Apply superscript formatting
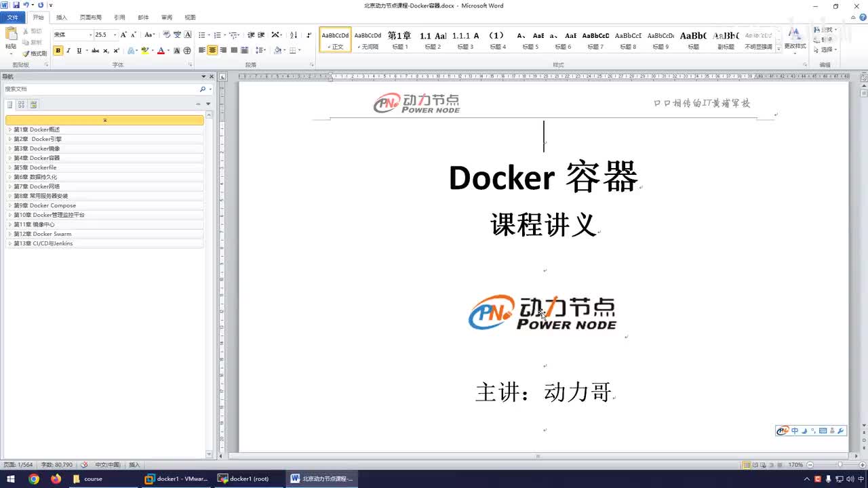Screen dimensions: 868x488 coord(116,50)
